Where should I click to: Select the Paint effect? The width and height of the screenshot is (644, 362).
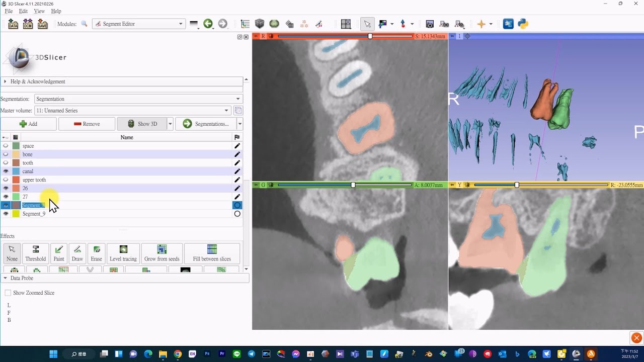pos(59,253)
